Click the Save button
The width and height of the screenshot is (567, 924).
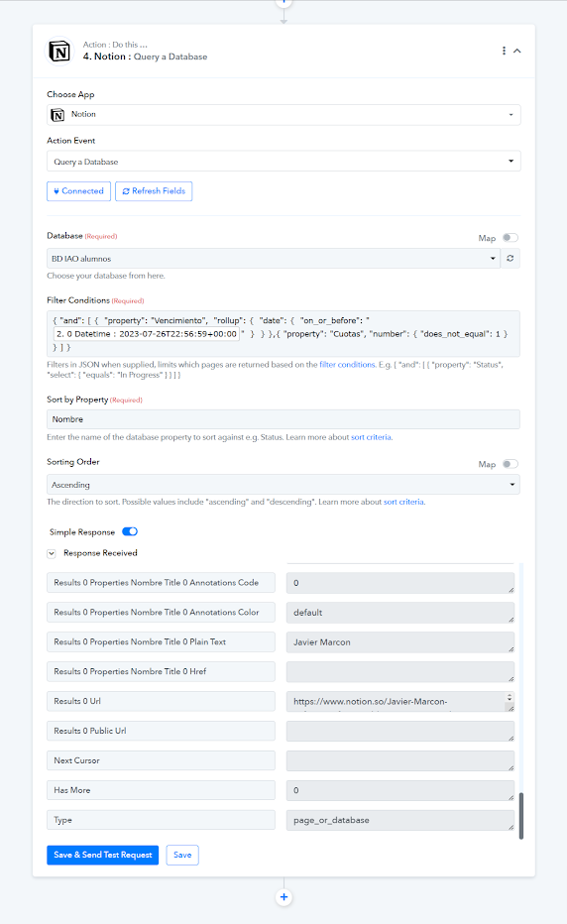[182, 855]
